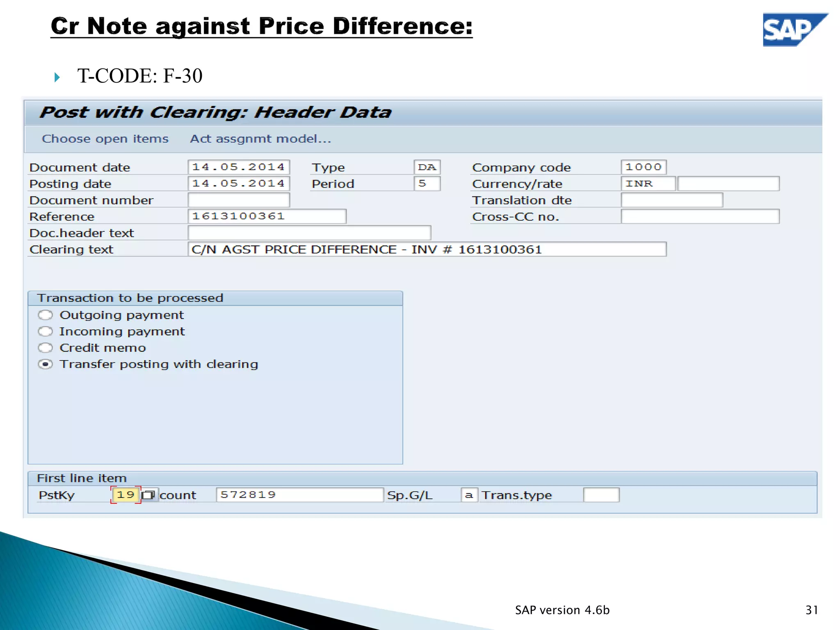Focus the Posting date field
The image size is (840, 630).
pyautogui.click(x=239, y=184)
